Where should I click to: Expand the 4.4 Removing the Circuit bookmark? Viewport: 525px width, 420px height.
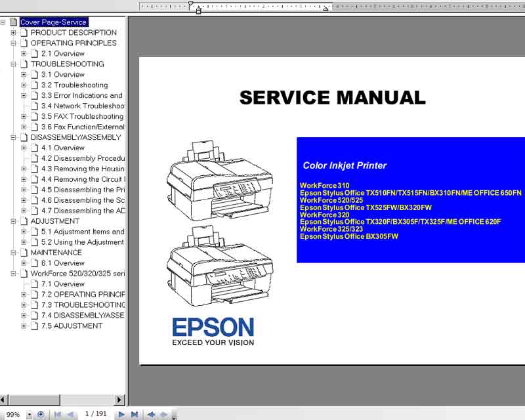[24, 179]
